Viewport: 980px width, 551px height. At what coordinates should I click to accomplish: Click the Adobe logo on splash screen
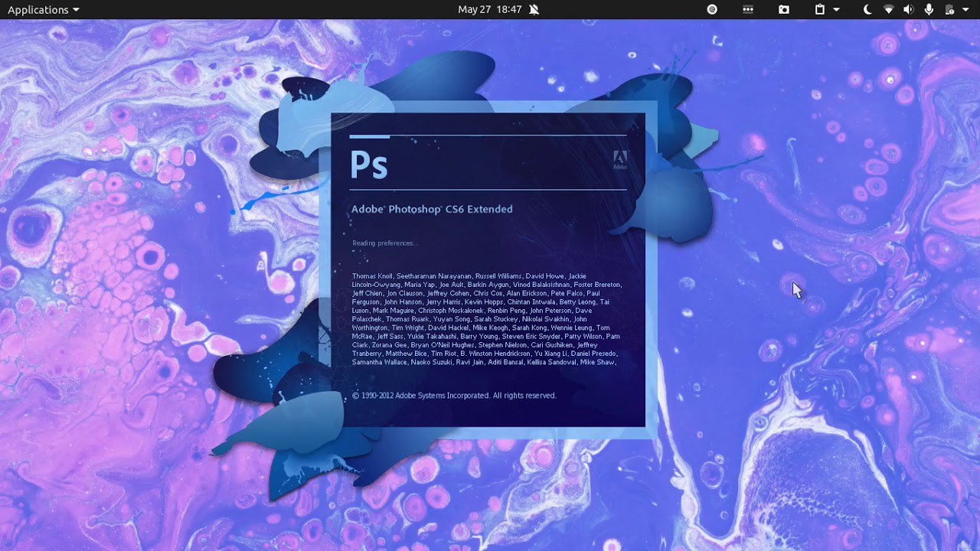coord(619,160)
